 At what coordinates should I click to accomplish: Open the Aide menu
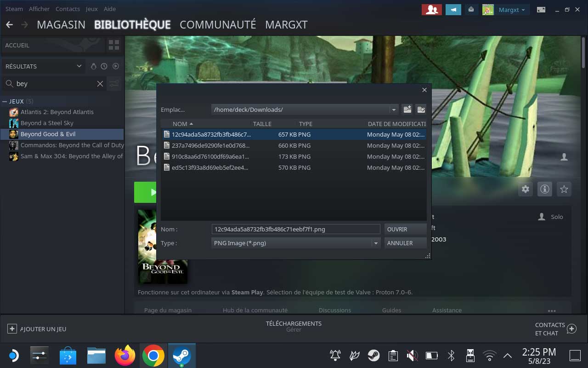pos(110,9)
